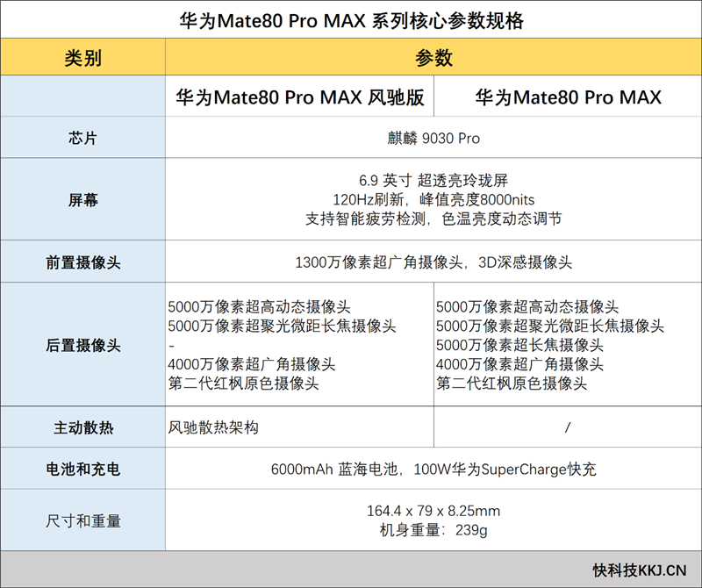Click the 华为Mate80 Pro MAX column header
Viewport: 702px width, 588px height.
click(565, 97)
